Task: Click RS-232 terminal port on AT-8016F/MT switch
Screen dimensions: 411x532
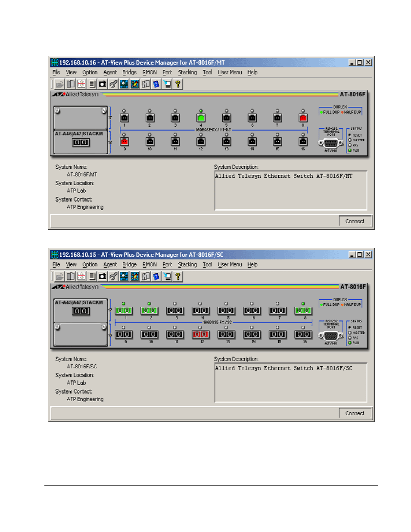Action: click(331, 143)
